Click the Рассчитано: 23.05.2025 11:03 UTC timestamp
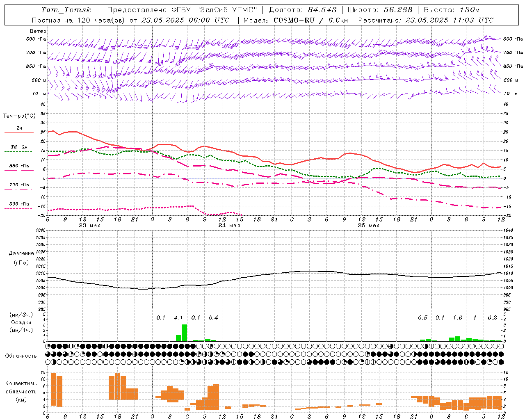525x420 pixels. click(x=426, y=20)
